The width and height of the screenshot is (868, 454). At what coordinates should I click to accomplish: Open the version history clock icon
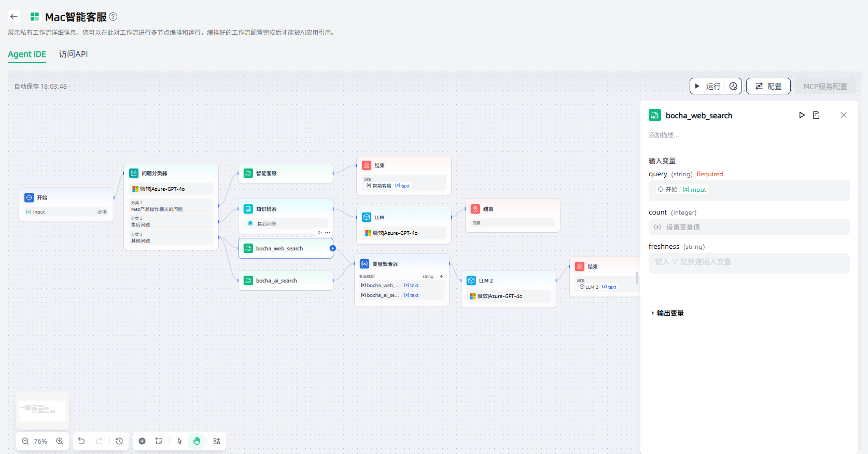[x=119, y=441]
